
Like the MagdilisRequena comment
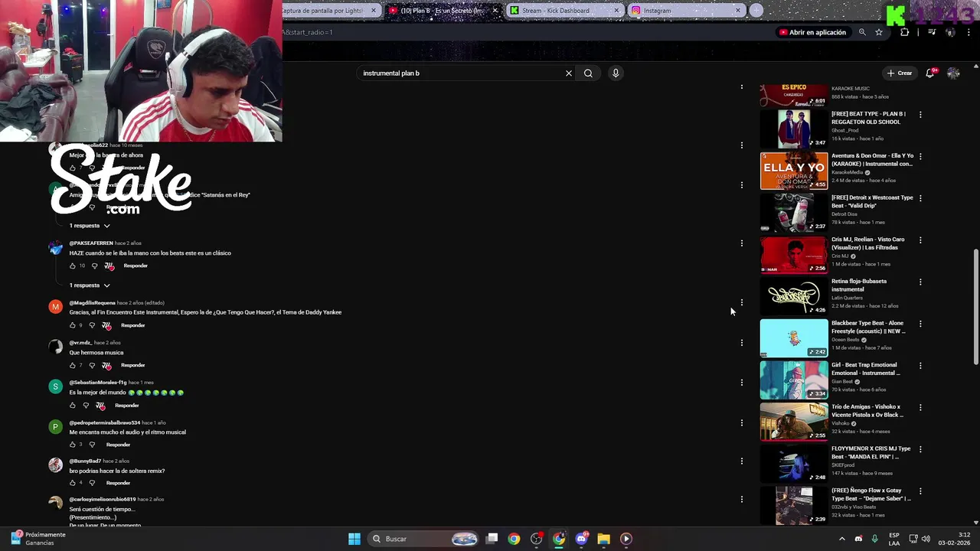(x=73, y=325)
